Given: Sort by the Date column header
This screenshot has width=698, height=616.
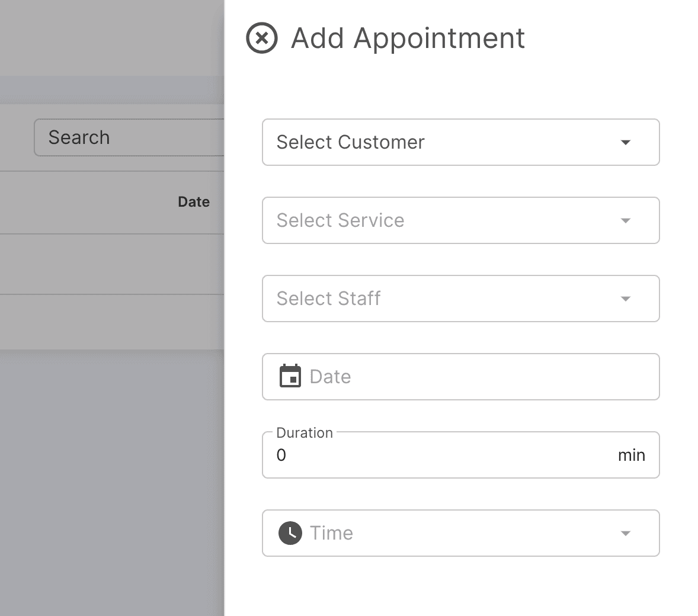Looking at the screenshot, I should coord(194,202).
